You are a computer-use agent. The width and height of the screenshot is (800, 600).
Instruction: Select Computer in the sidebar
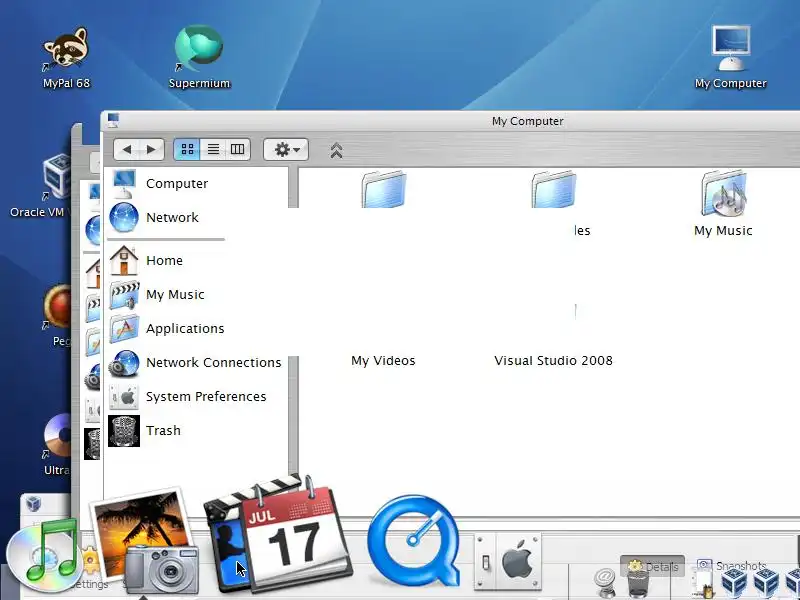[159, 184]
